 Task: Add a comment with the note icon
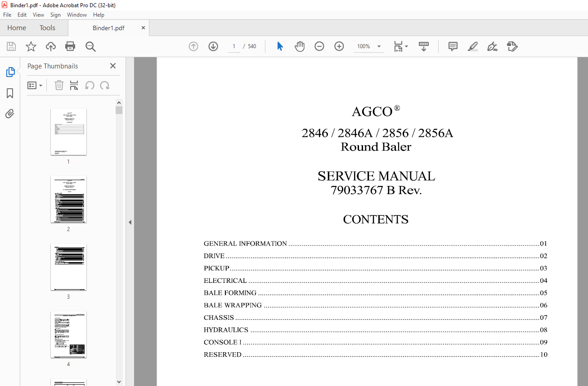[x=453, y=46]
